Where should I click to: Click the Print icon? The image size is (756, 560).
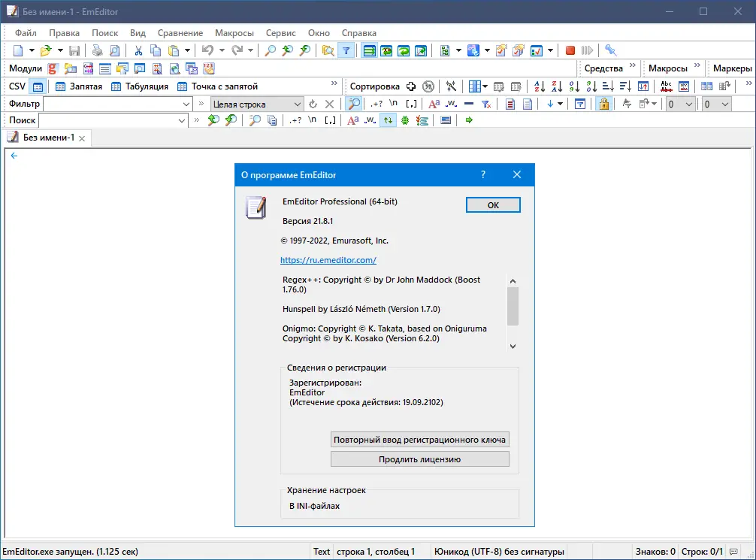(x=98, y=50)
